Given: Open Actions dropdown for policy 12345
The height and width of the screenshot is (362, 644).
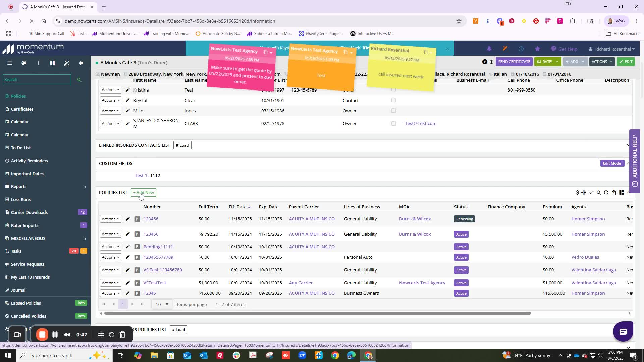Looking at the screenshot, I should [x=110, y=293].
